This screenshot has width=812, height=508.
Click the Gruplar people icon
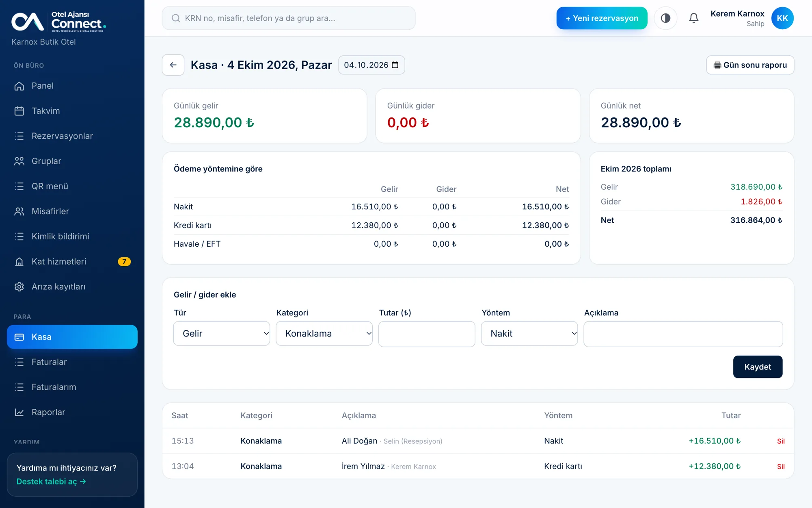coord(19,161)
